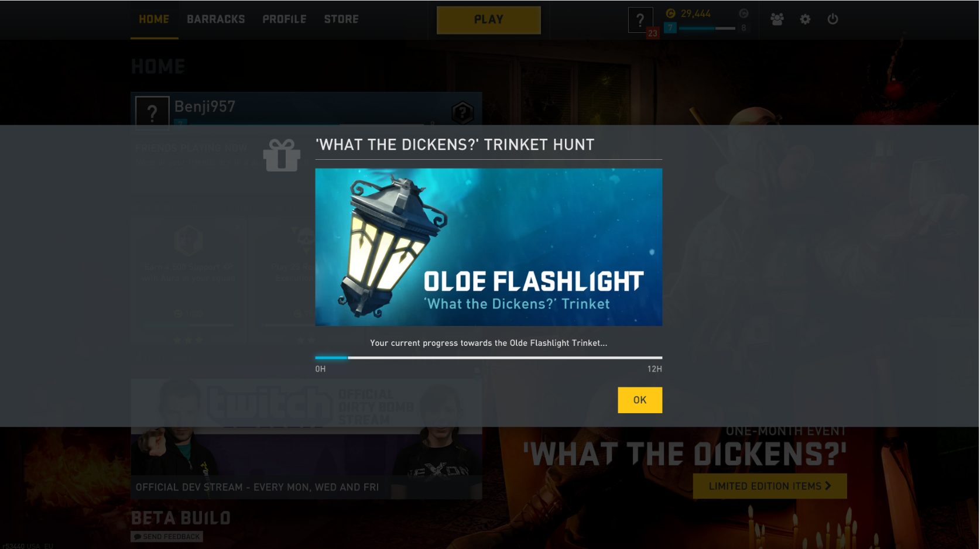This screenshot has width=980, height=549.
Task: Confirm the trinket dialog with OK
Action: point(640,400)
